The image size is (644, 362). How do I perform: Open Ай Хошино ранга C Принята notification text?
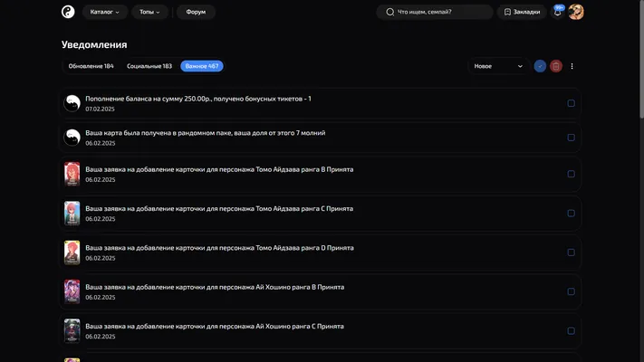coord(215,327)
